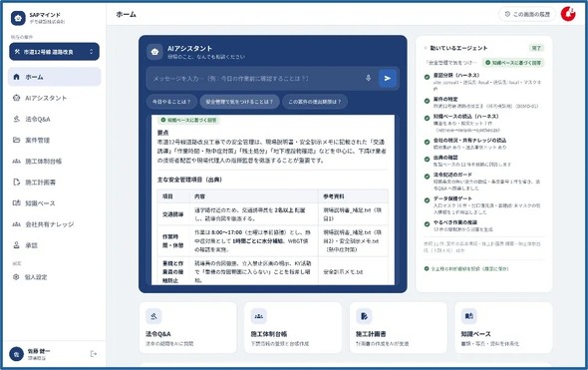Click the 佐藤 健一 user avatar
This screenshot has width=588, height=370.
point(16,354)
